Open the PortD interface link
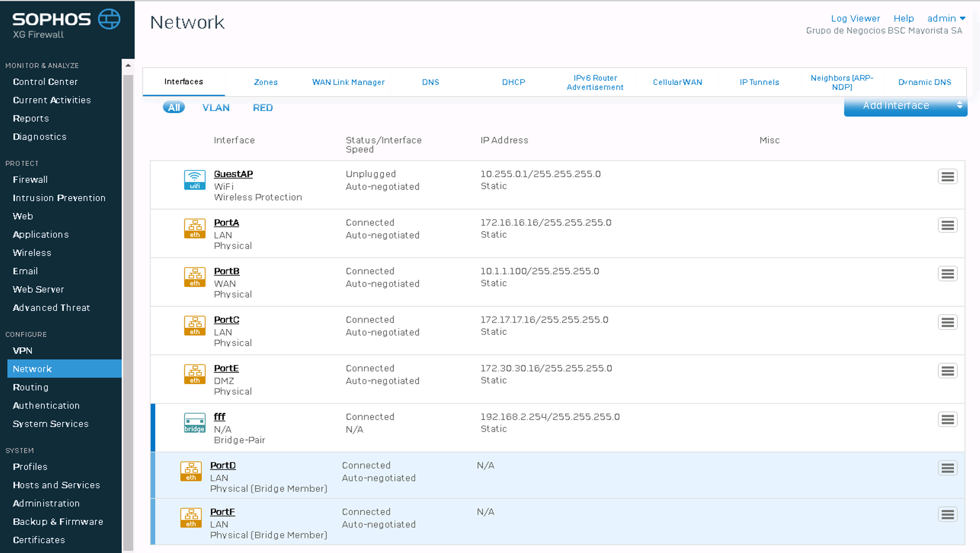Screen dimensions: 980x553 (223, 465)
